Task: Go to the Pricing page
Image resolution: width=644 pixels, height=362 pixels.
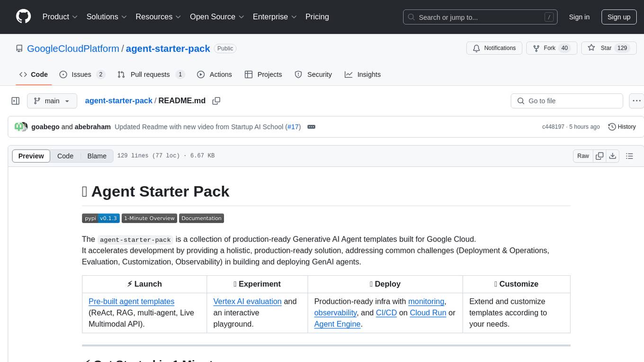Action: tap(317, 17)
